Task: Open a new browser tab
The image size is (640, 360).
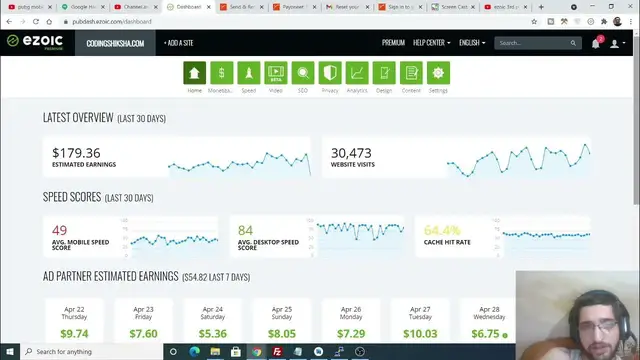Action: [x=541, y=7]
